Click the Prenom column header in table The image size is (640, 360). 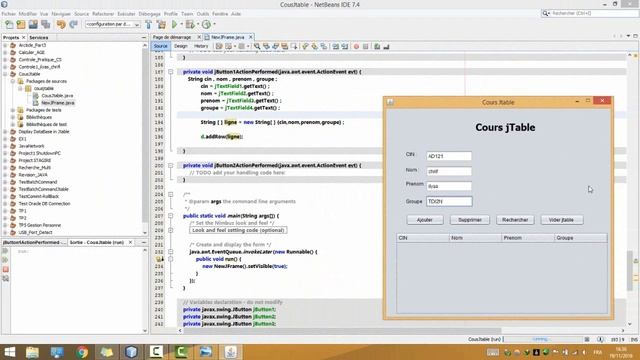[x=528, y=238]
